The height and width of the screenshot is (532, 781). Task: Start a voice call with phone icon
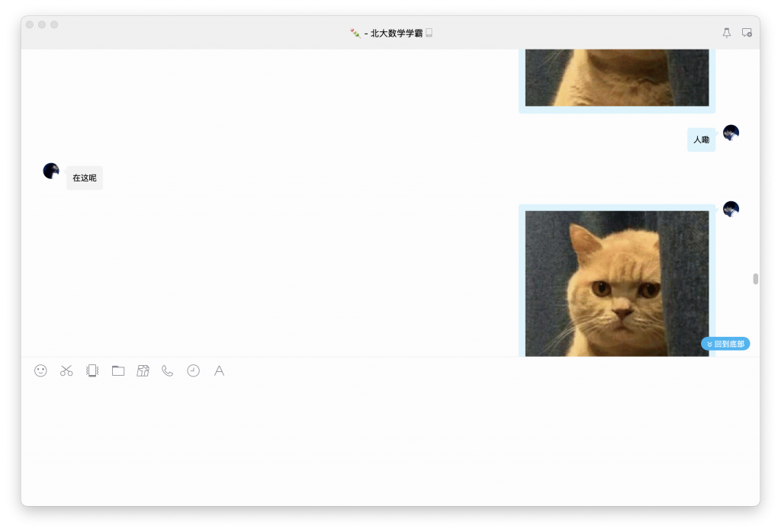(168, 370)
